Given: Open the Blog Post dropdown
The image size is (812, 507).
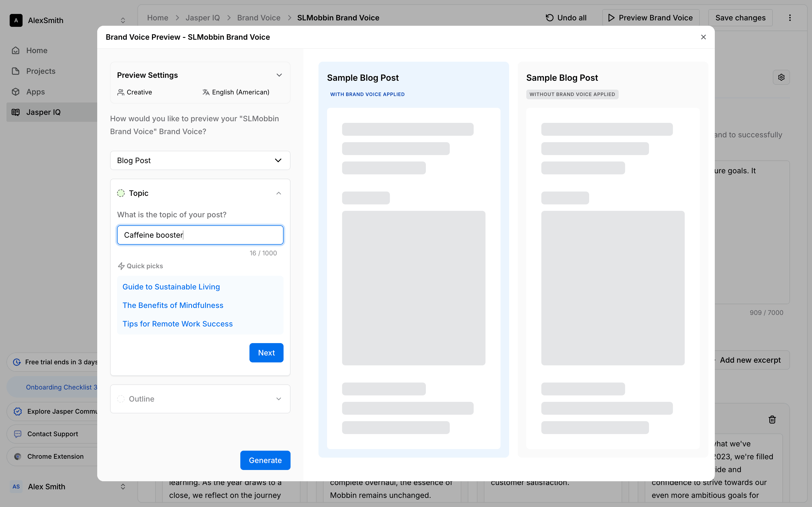Looking at the screenshot, I should click(x=200, y=161).
